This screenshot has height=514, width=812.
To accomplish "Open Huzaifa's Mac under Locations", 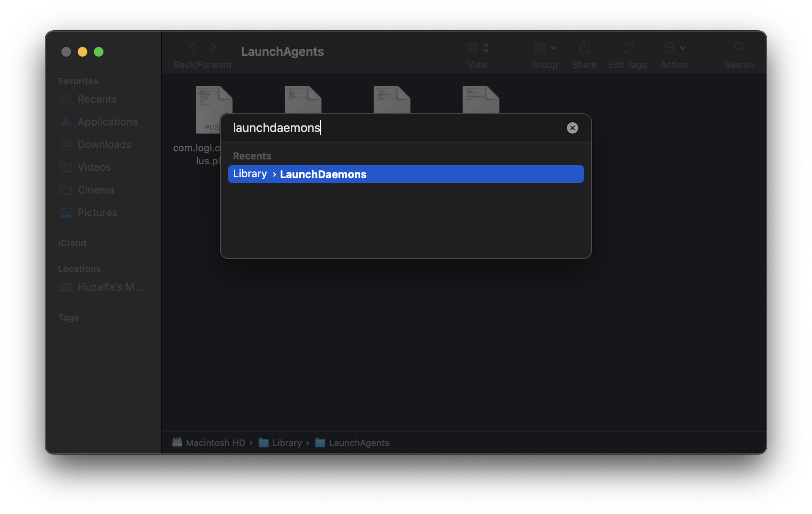I will pos(109,287).
